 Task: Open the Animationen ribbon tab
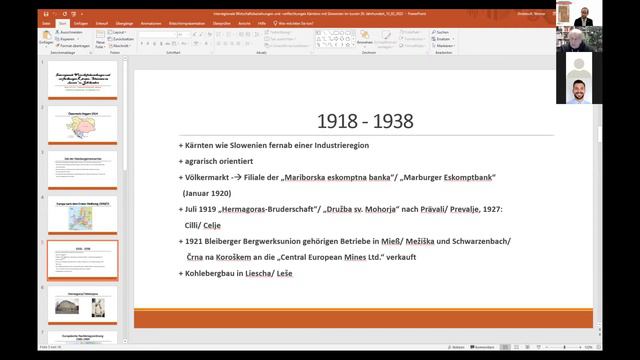(151, 24)
